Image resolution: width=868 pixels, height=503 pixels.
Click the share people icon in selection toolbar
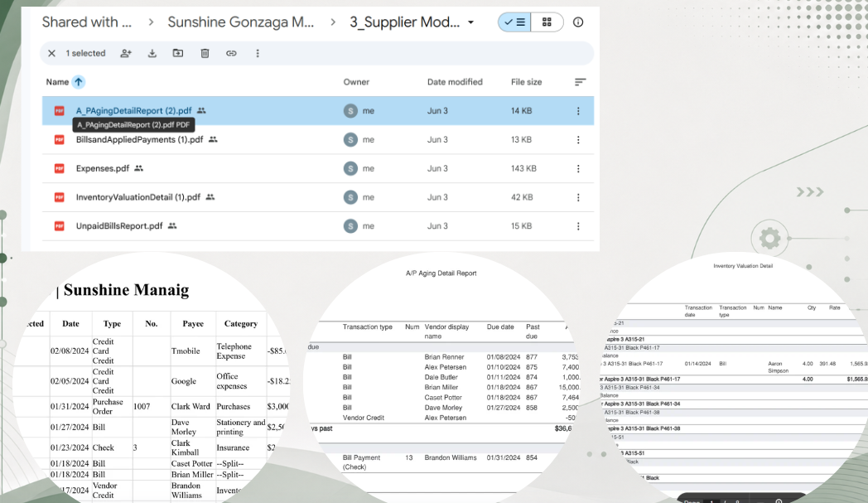click(x=126, y=53)
